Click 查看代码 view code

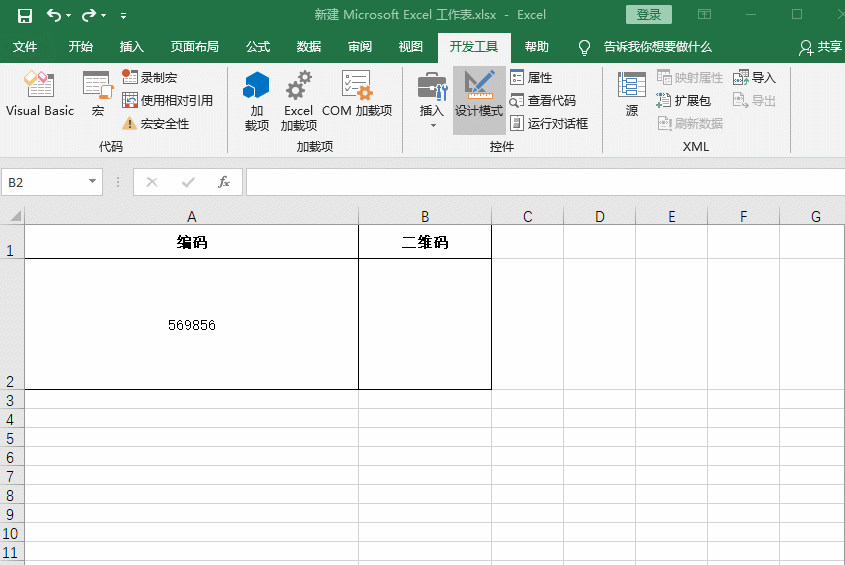[x=543, y=100]
